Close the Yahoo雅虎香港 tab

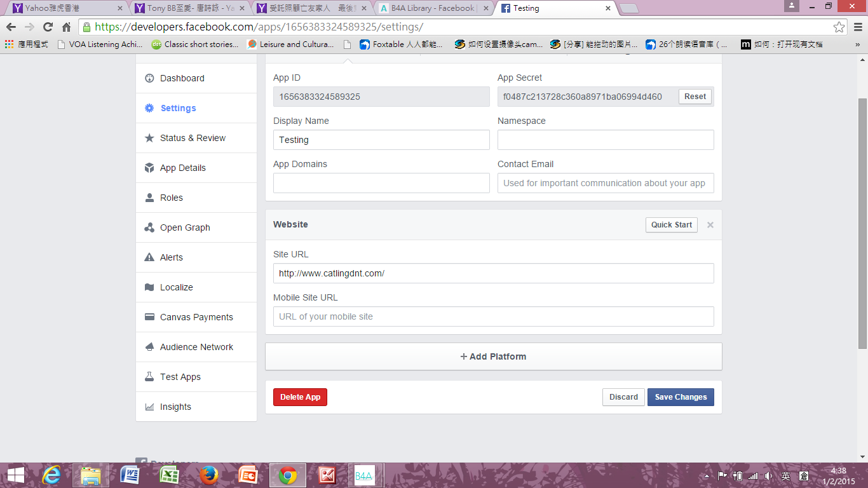[x=119, y=8]
